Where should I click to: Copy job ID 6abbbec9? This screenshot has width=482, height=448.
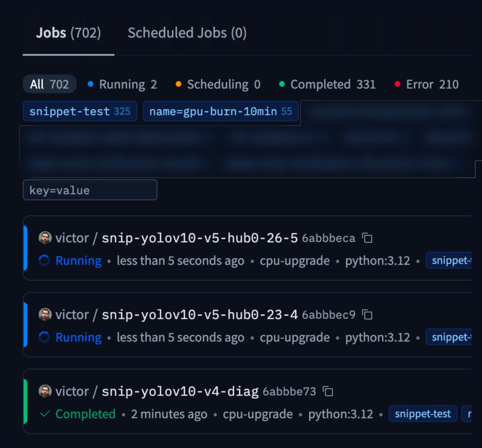pyautogui.click(x=367, y=315)
